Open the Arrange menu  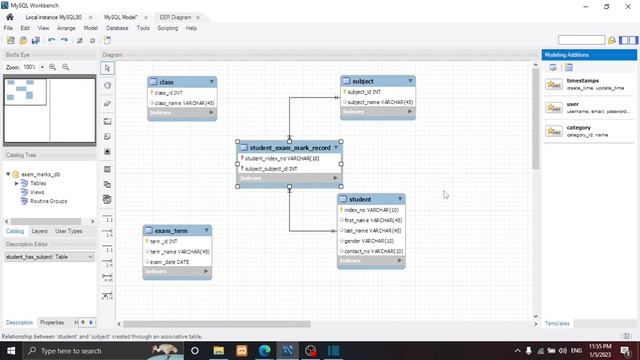(x=66, y=28)
